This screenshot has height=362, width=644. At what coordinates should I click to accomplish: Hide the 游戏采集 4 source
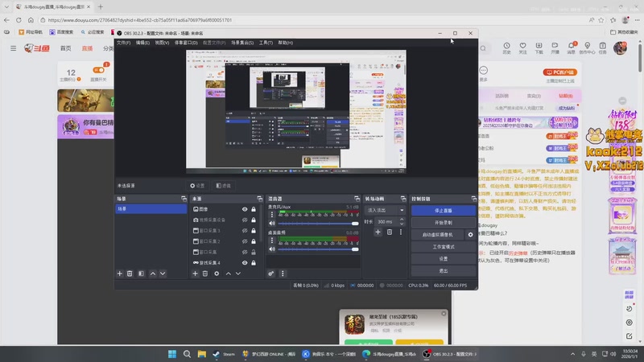(245, 263)
